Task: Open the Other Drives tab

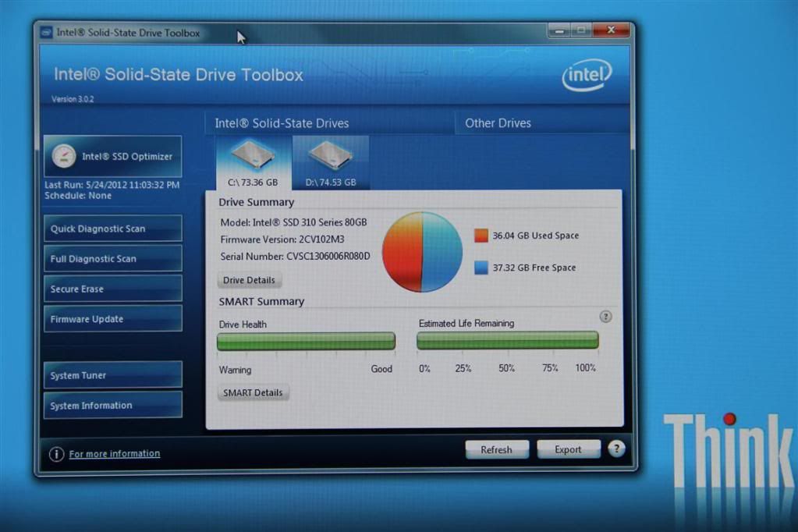Action: [x=498, y=123]
